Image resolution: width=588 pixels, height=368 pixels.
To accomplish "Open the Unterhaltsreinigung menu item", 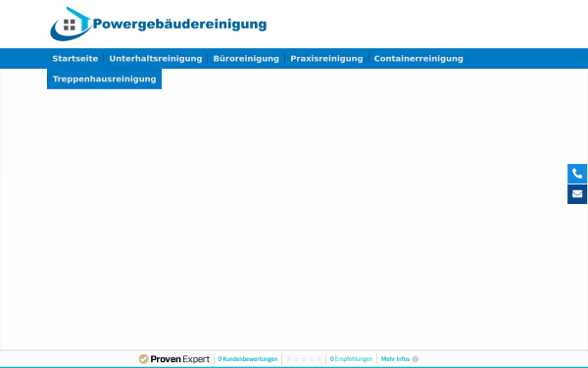I will 156,59.
